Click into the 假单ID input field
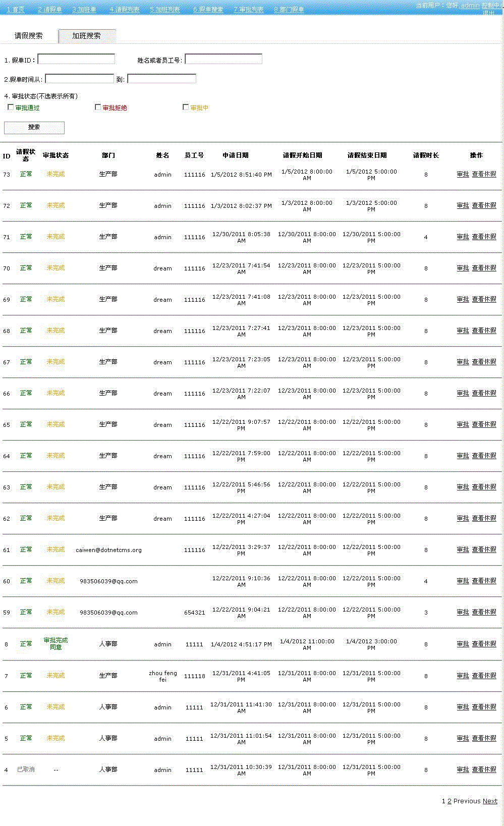This screenshot has width=504, height=826. (x=76, y=60)
